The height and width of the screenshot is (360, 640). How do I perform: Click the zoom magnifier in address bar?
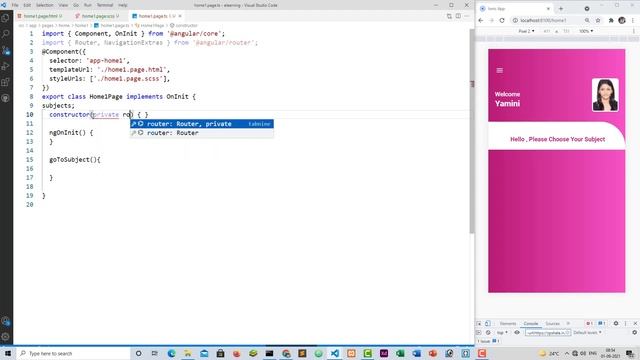tap(587, 20)
